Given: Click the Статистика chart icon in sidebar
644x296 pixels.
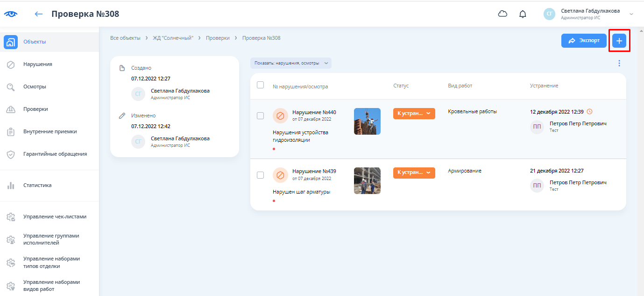Looking at the screenshot, I should tap(11, 186).
